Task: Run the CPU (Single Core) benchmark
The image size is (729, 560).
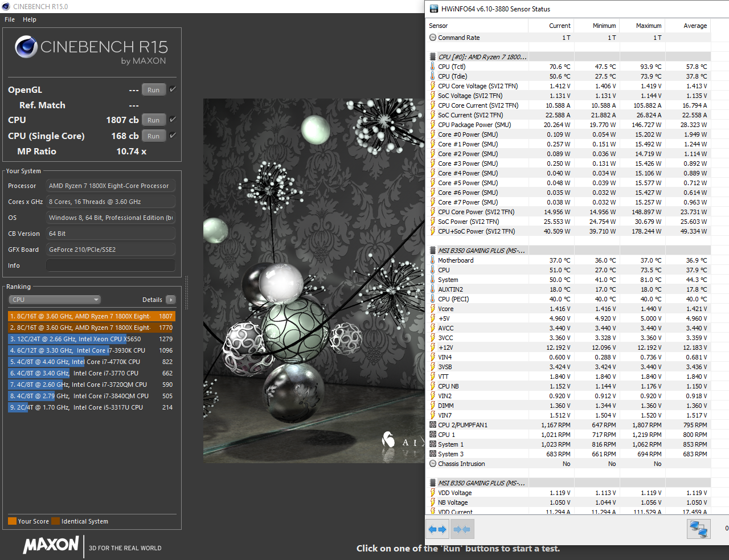Action: coord(154,136)
